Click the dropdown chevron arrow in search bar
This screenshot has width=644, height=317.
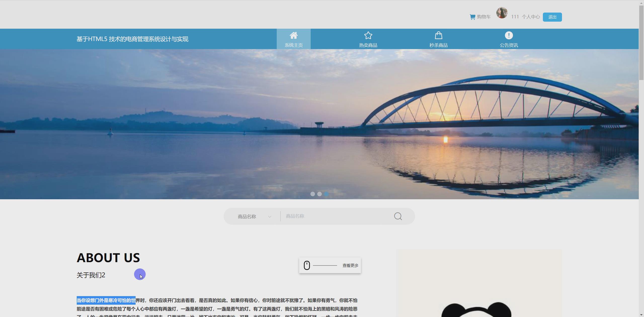click(x=269, y=217)
